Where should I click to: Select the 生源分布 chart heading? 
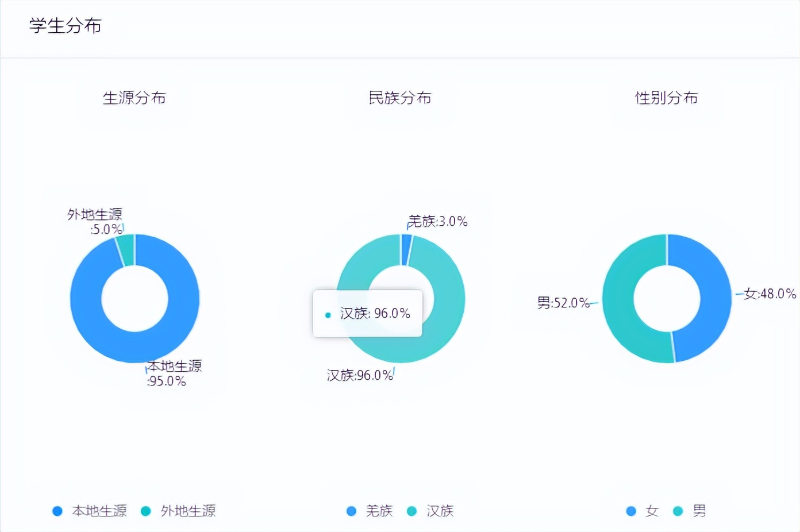(x=134, y=98)
